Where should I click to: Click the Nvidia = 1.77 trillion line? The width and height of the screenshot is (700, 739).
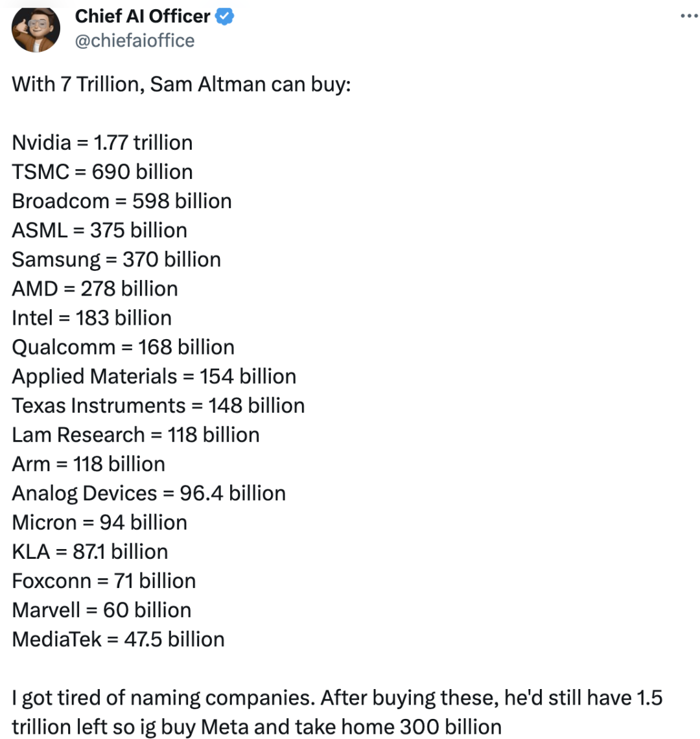coord(102,143)
